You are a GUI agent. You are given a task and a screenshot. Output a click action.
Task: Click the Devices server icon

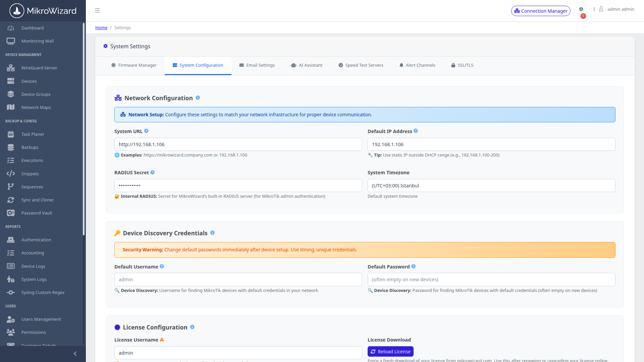point(11,81)
